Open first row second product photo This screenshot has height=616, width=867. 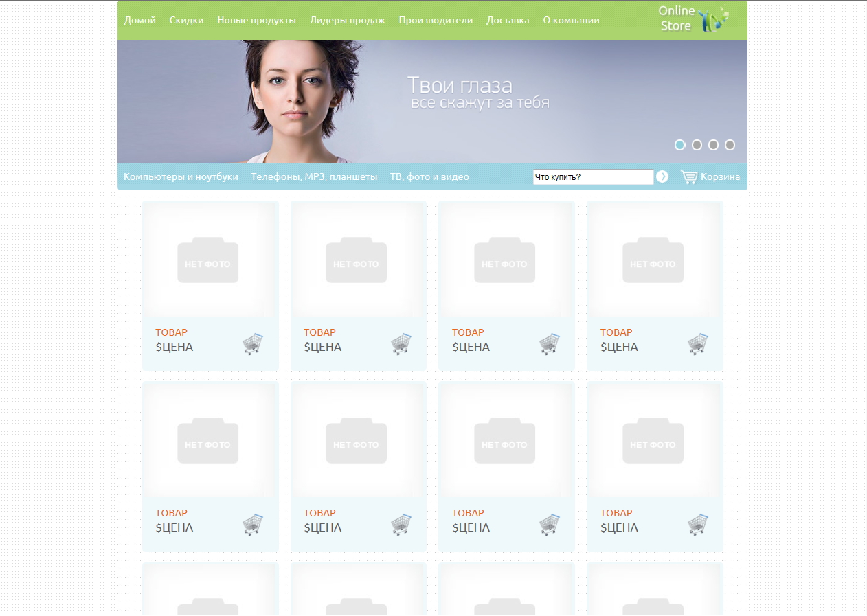coord(357,260)
